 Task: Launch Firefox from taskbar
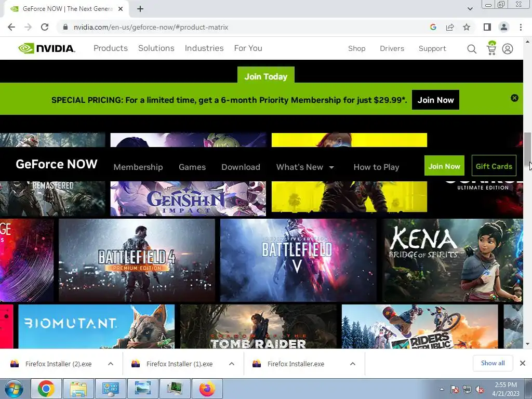(207, 389)
